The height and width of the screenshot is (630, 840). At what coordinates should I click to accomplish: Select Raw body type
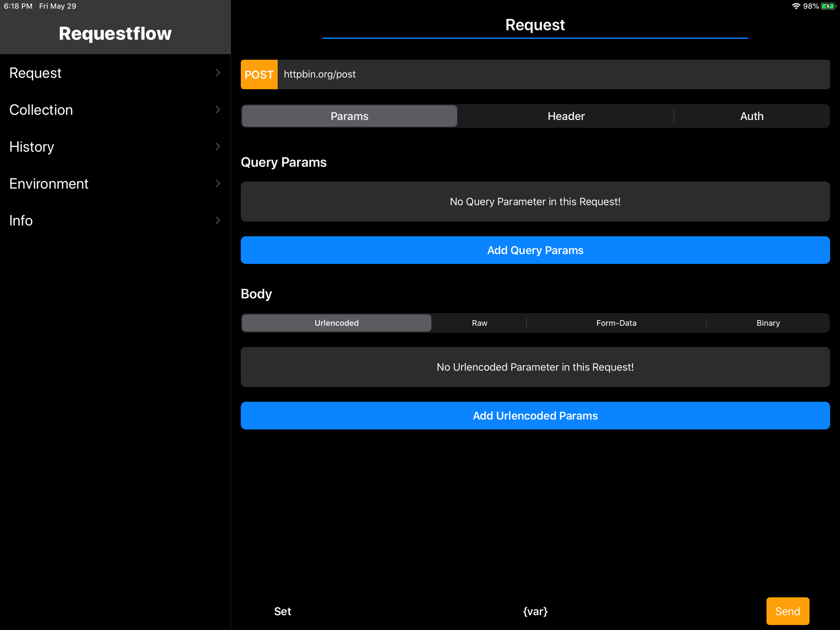(479, 323)
